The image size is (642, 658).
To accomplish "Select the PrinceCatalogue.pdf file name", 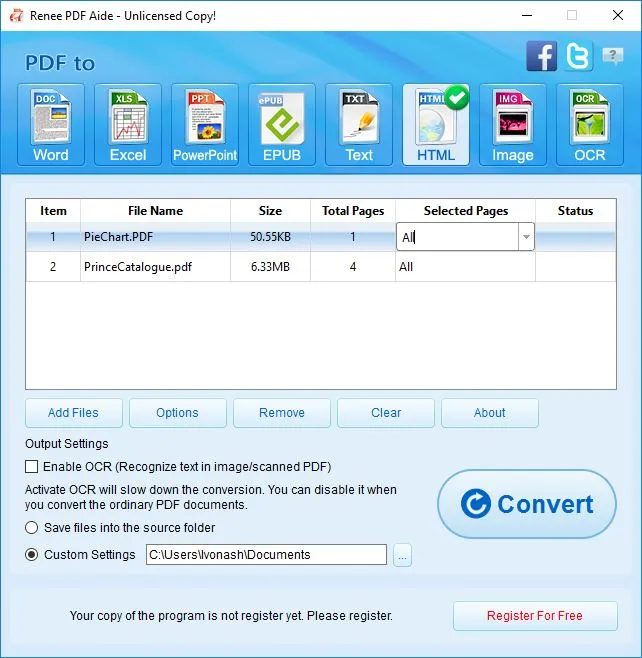I will [138, 267].
